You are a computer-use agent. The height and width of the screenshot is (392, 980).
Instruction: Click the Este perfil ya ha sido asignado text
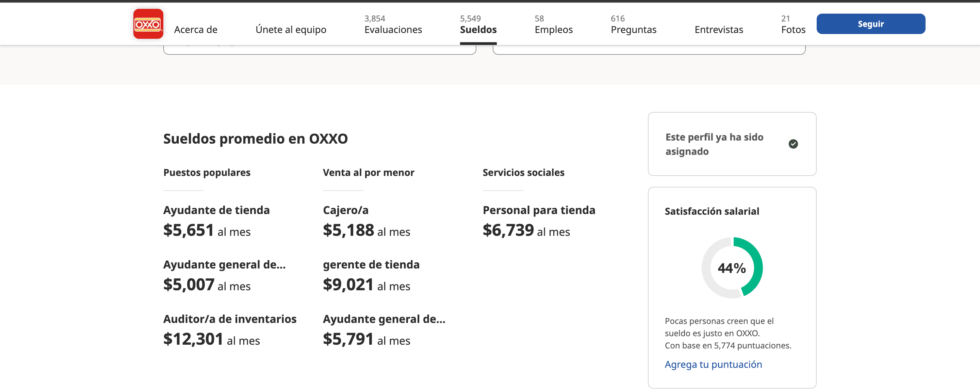(x=714, y=144)
